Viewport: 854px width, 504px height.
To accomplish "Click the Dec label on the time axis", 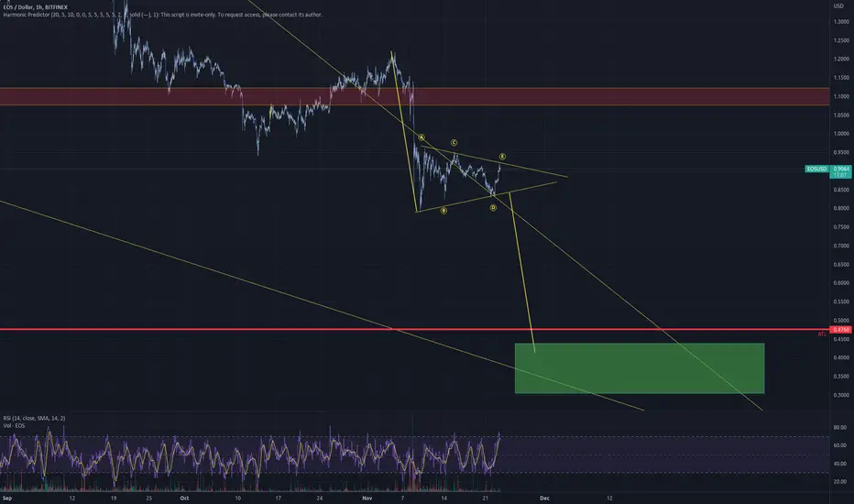I will tap(544, 498).
